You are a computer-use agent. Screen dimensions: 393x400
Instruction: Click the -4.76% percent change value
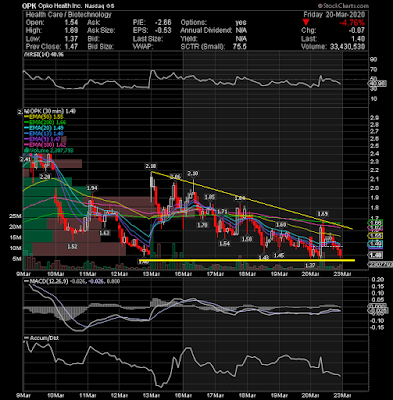coord(352,23)
